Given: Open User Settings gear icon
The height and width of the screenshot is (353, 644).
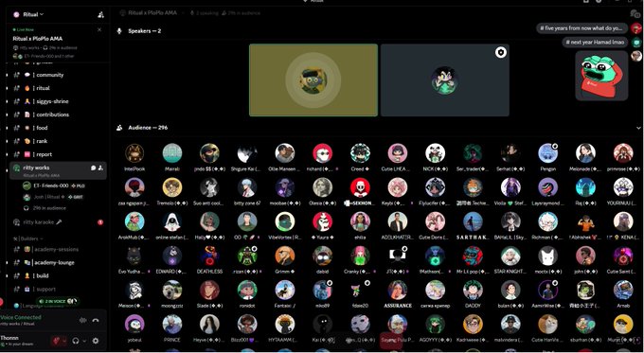Looking at the screenshot, I should click(x=96, y=341).
